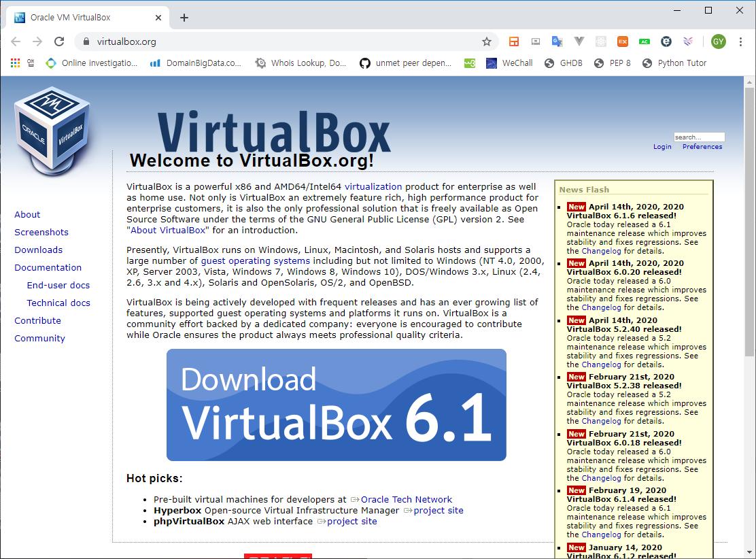The height and width of the screenshot is (559, 756).
Task: Follow guest operating systems link
Action: 256,261
